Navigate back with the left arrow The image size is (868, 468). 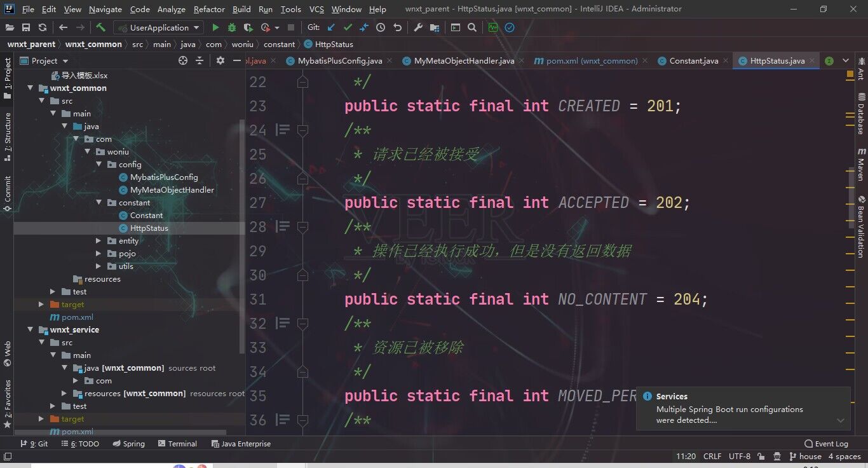(63, 27)
